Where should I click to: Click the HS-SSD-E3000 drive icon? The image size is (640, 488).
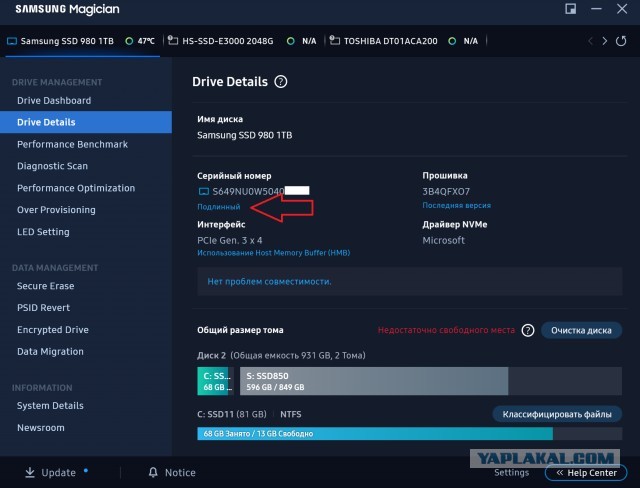tap(173, 41)
